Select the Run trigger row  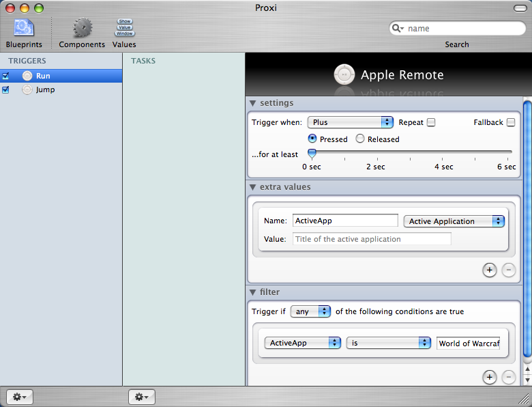(x=61, y=76)
